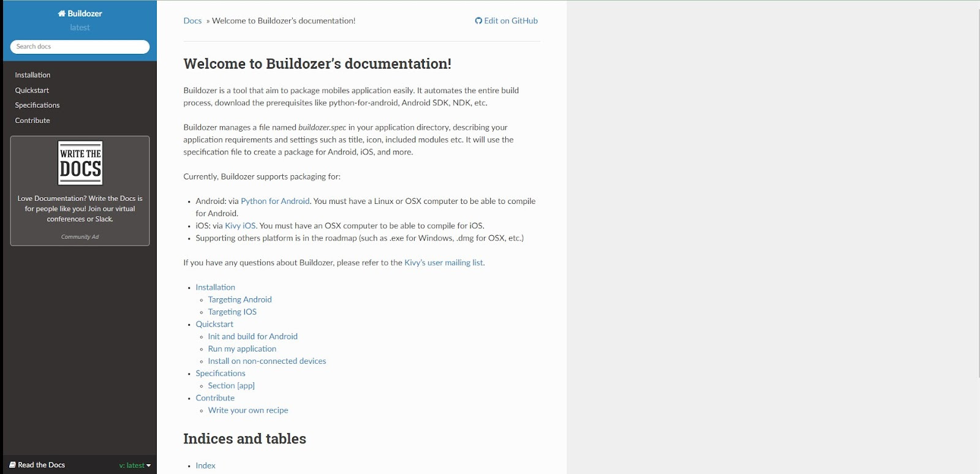This screenshot has height=474, width=980.
Task: Open Install on non-connected devices link
Action: click(267, 361)
